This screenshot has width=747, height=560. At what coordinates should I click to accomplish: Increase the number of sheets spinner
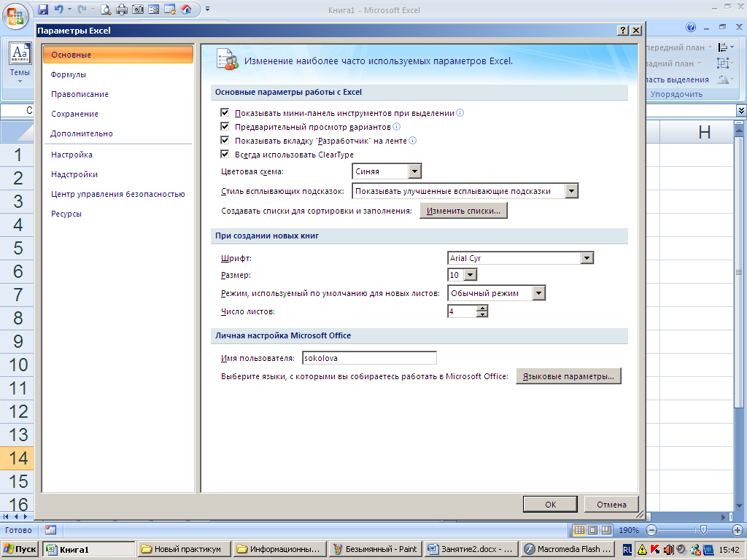483,308
